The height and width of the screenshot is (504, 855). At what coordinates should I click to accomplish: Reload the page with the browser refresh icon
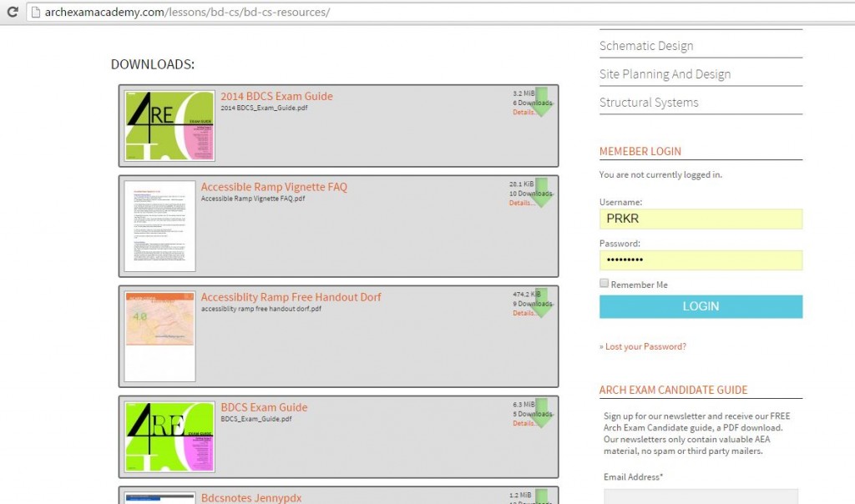tap(11, 12)
